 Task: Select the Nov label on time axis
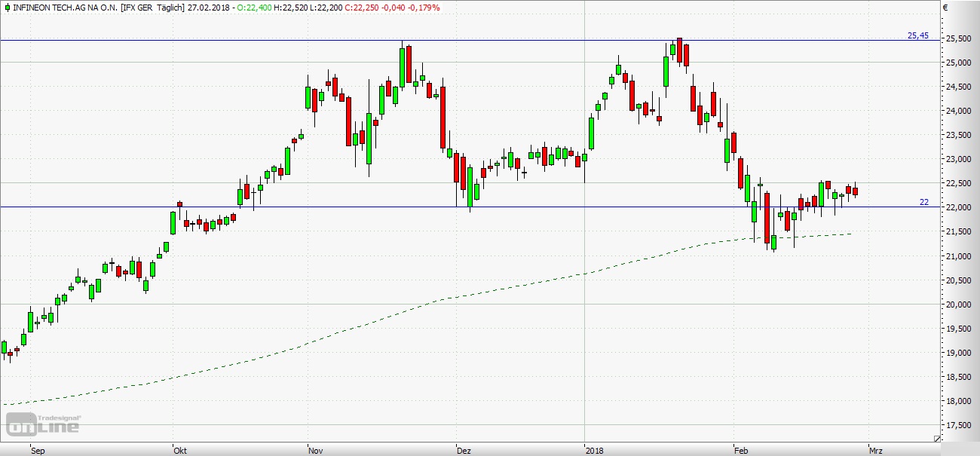click(316, 451)
